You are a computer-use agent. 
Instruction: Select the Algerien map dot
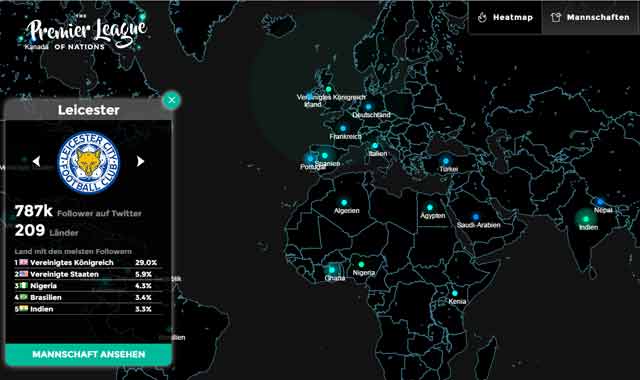344,202
